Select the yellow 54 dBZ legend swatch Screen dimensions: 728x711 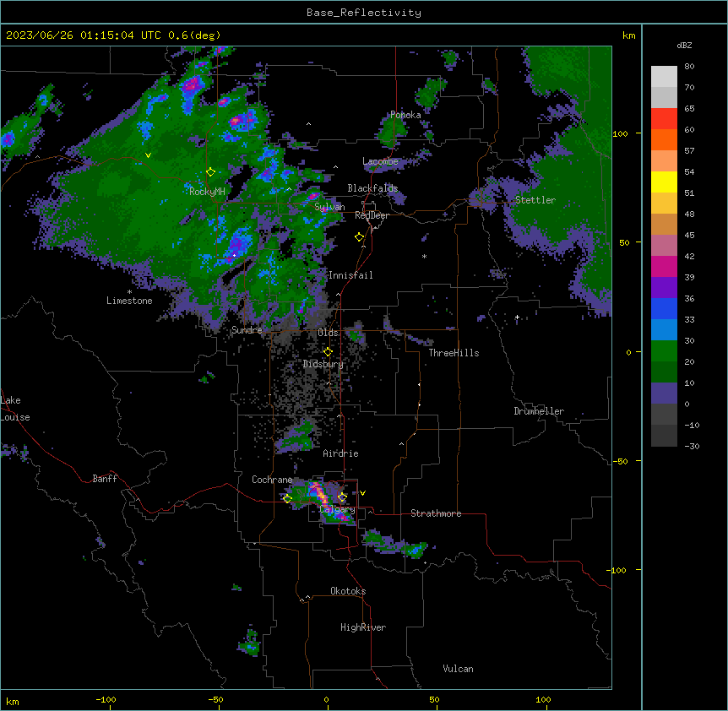click(664, 182)
